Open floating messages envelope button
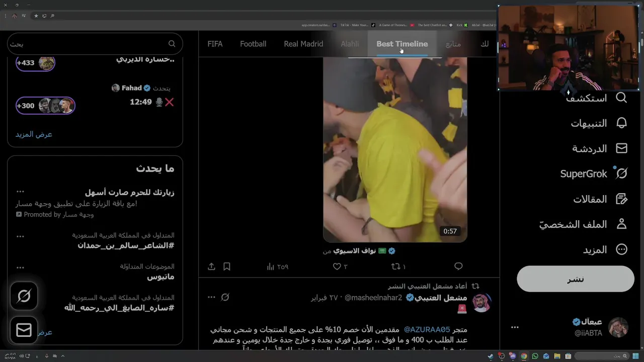Image resolution: width=644 pixels, height=362 pixels. click(24, 330)
